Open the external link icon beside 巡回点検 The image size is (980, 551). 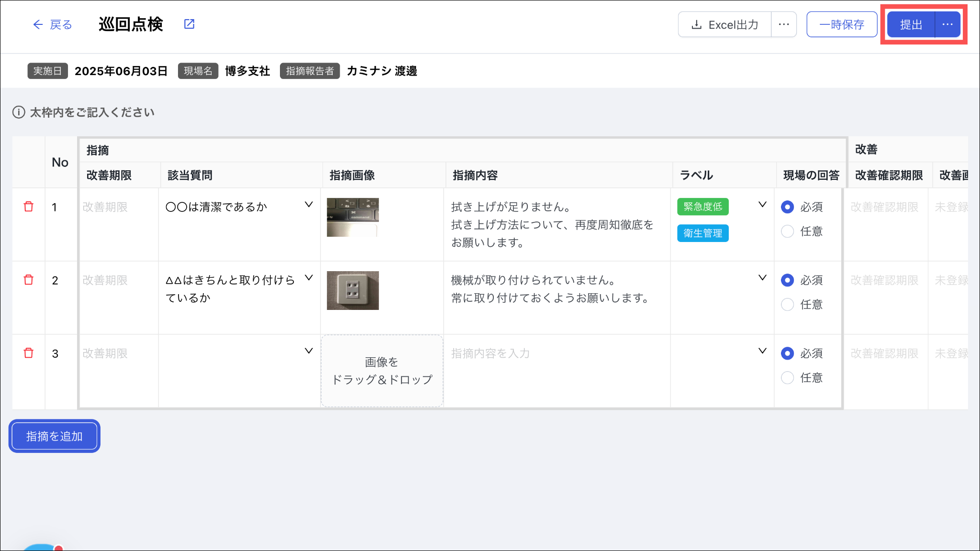tap(189, 24)
